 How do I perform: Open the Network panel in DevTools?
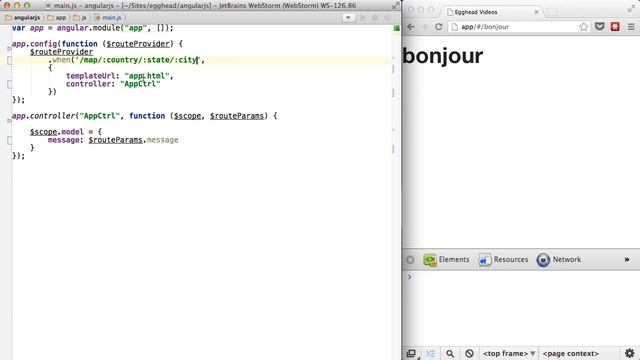point(559,260)
